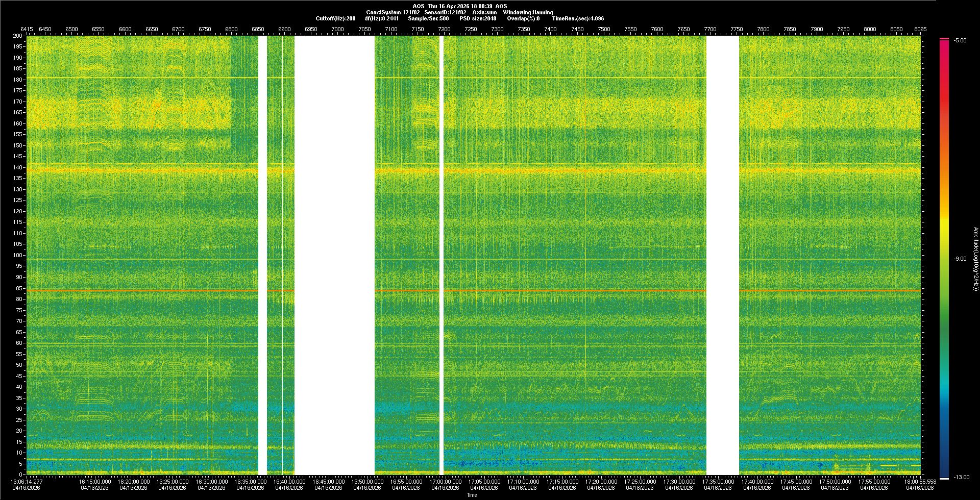This screenshot has width=980, height=500.
Task: Click the 200 Hz frequency axis label
Action: tap(17, 36)
